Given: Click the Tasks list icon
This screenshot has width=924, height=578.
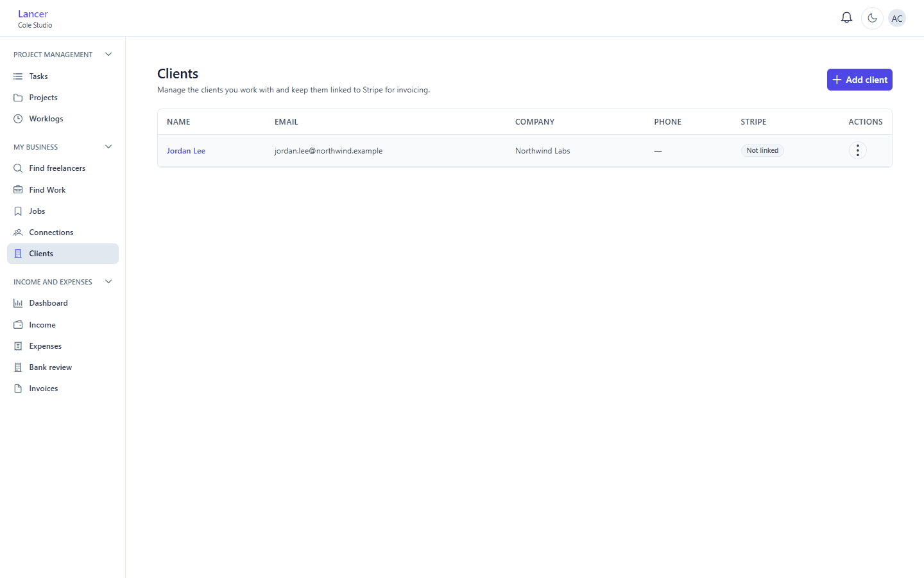Looking at the screenshot, I should click(18, 76).
